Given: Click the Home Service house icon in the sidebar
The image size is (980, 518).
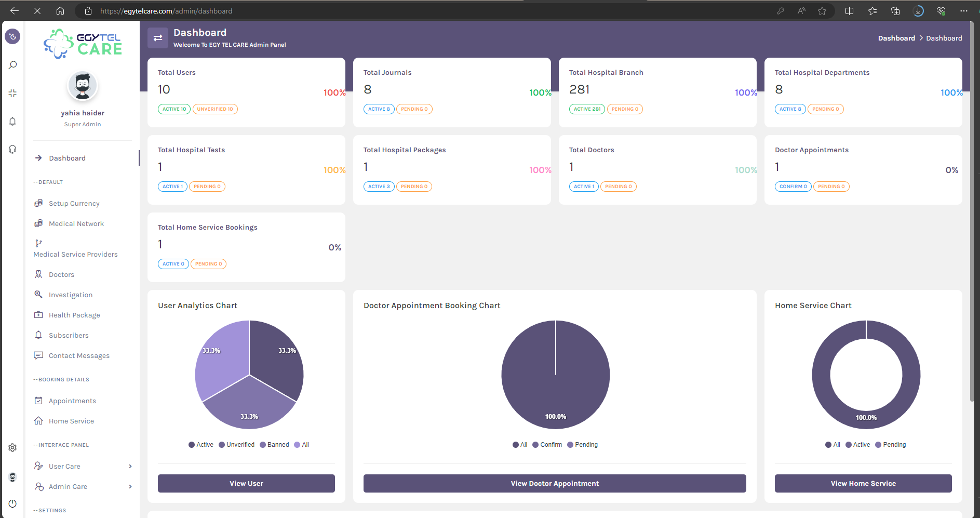Looking at the screenshot, I should click(38, 421).
